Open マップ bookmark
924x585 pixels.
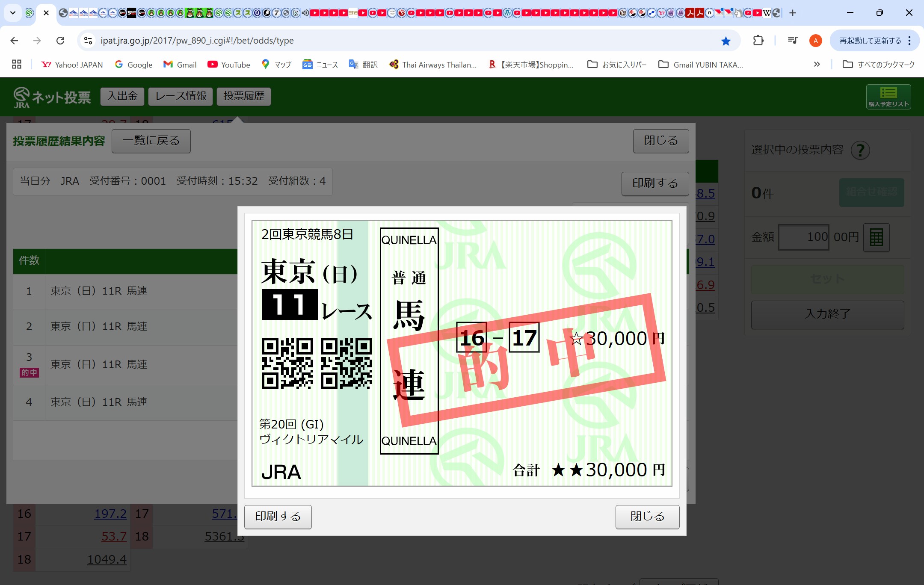pos(276,65)
